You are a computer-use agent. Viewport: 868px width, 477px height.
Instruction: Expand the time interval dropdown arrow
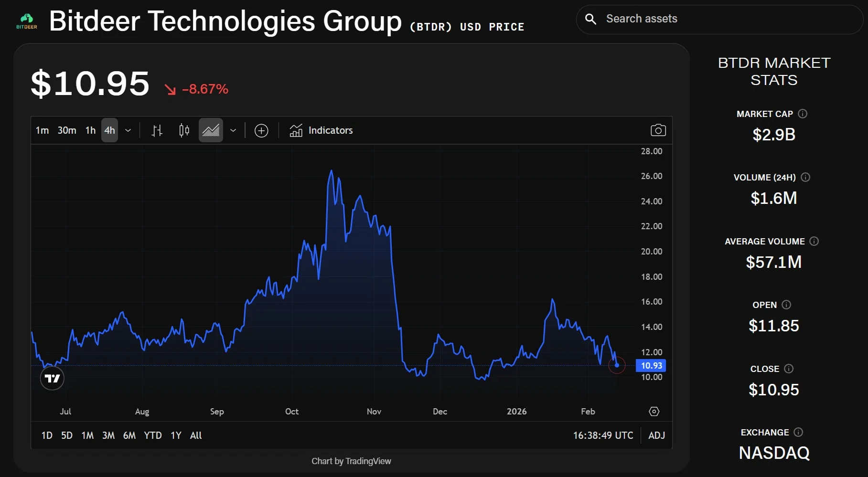pos(128,130)
